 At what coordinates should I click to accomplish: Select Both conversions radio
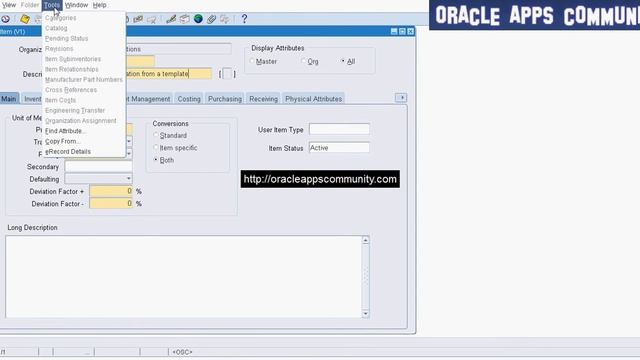coord(156,160)
